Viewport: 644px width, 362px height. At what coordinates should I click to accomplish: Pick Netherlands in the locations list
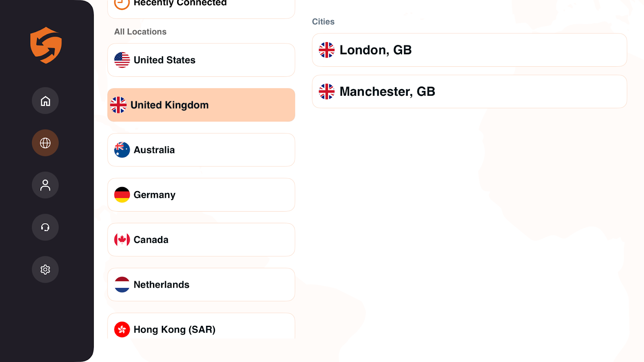pyautogui.click(x=201, y=285)
